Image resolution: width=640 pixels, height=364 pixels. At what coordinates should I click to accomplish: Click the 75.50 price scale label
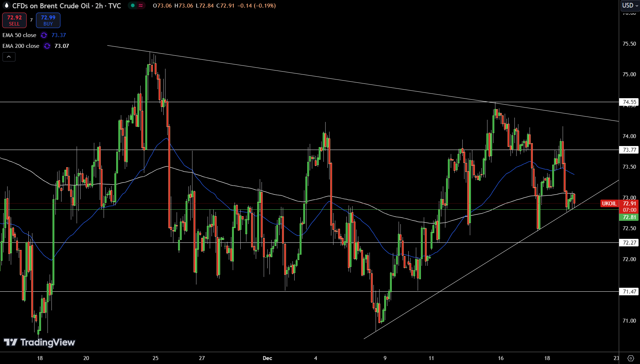click(629, 44)
